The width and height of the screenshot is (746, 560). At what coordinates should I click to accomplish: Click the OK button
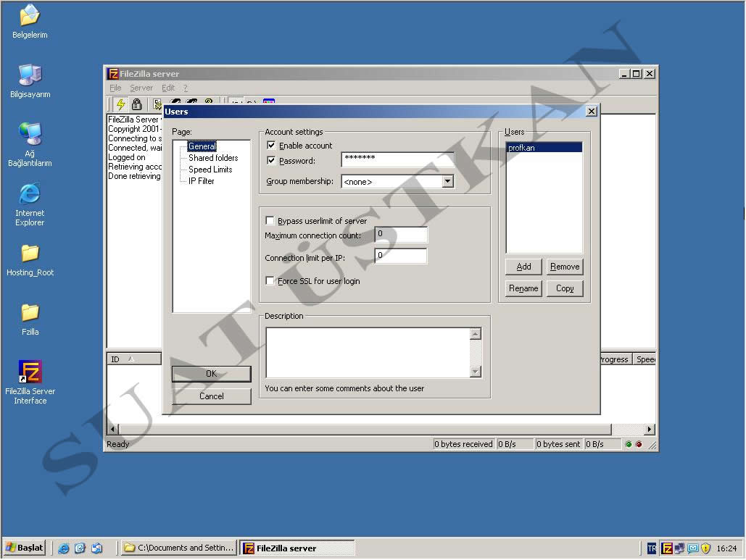coord(211,374)
